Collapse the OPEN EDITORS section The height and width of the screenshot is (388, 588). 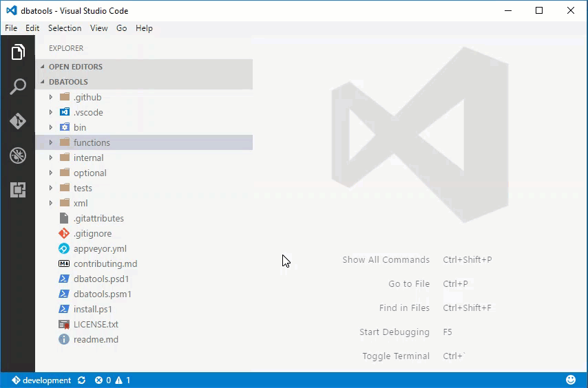tap(75, 67)
